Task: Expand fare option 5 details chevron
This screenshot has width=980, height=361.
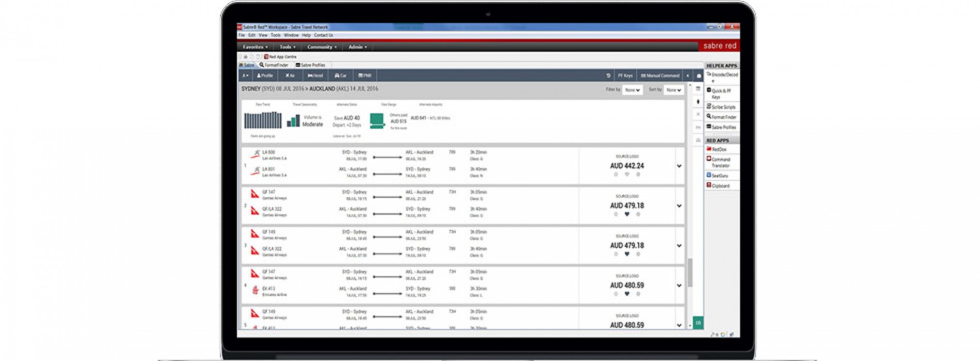Action: pyautogui.click(x=679, y=325)
